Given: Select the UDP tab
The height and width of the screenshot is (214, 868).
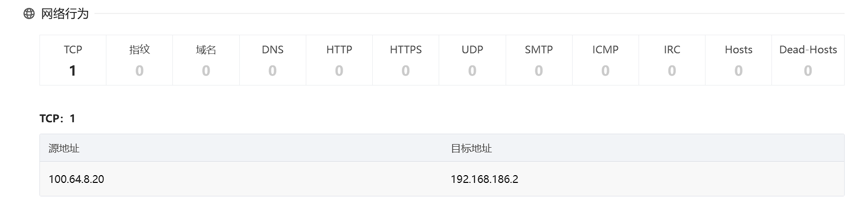Looking at the screenshot, I should 472,60.
